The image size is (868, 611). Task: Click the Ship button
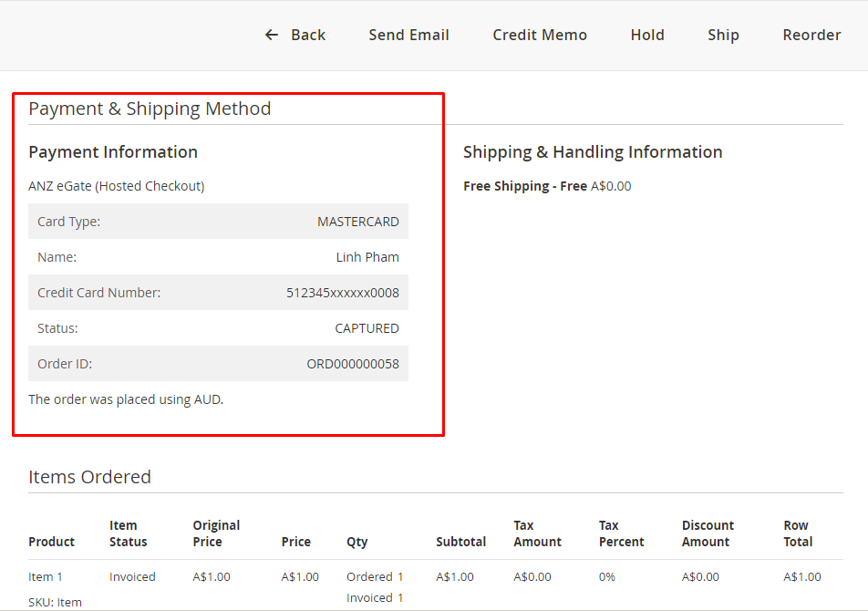point(723,35)
